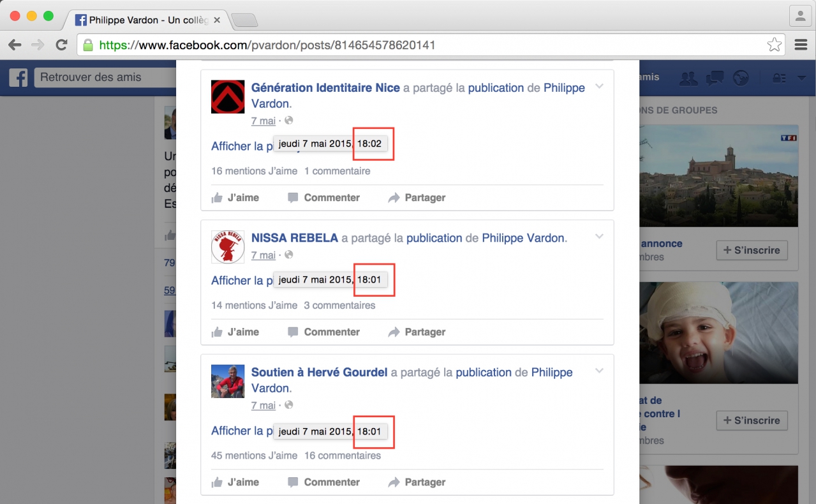Screen dimensions: 816x504
Task: Expand options chevron on NISSA REBELA post
Action: [599, 236]
